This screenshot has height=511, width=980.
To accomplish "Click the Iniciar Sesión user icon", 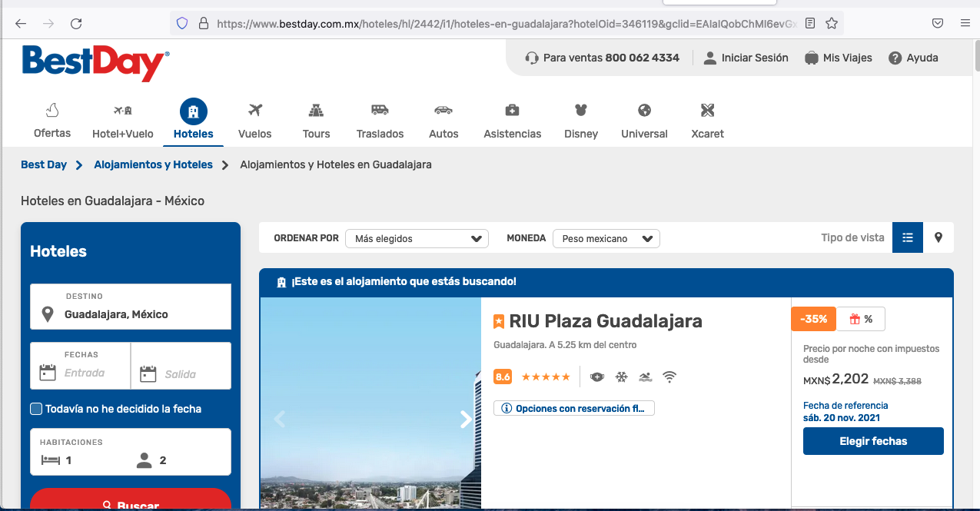I will [x=710, y=58].
